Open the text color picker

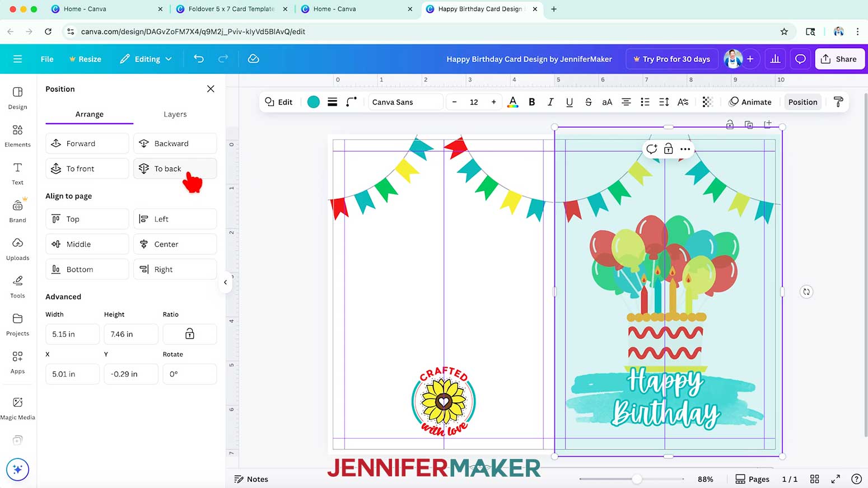[512, 102]
